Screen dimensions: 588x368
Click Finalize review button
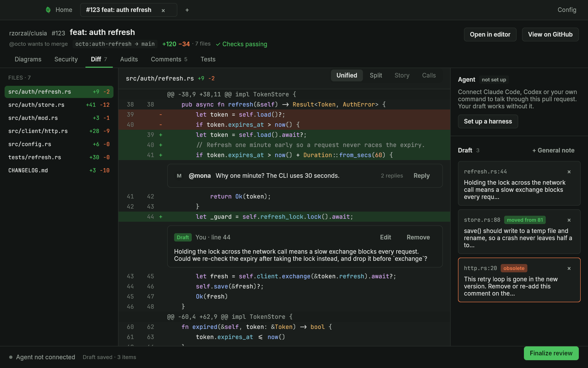point(551,353)
